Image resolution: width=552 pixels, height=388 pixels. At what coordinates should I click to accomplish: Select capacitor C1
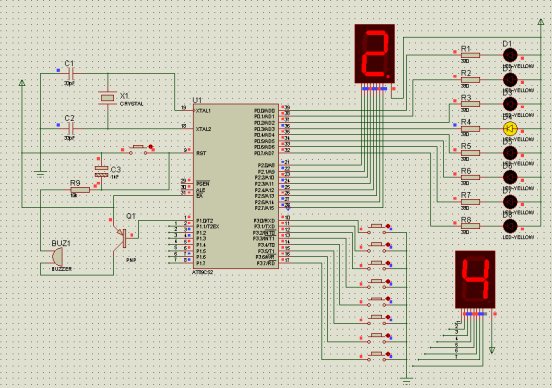tap(70, 74)
